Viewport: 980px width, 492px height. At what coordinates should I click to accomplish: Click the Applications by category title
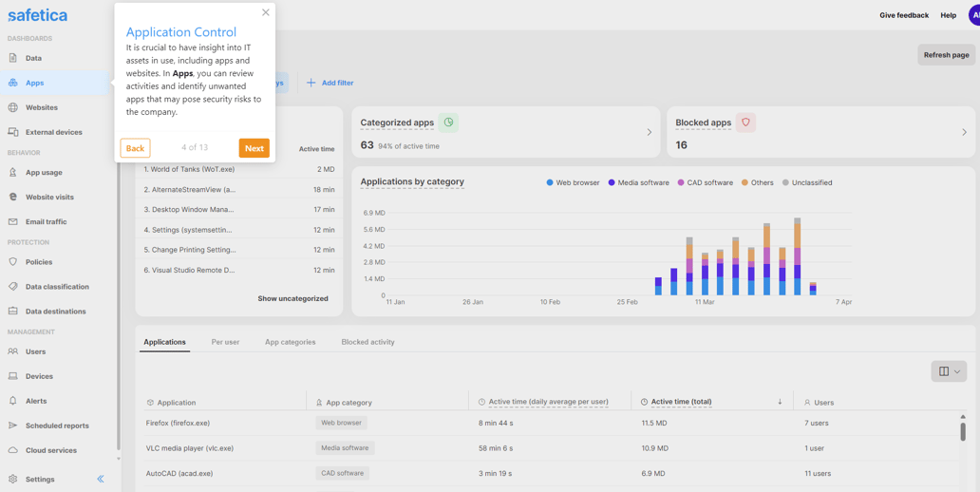412,182
